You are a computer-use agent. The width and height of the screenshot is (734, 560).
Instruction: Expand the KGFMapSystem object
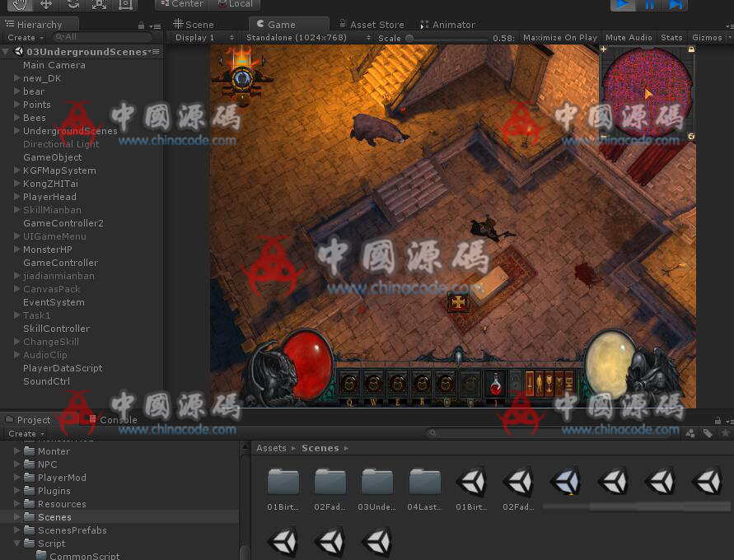click(x=17, y=170)
